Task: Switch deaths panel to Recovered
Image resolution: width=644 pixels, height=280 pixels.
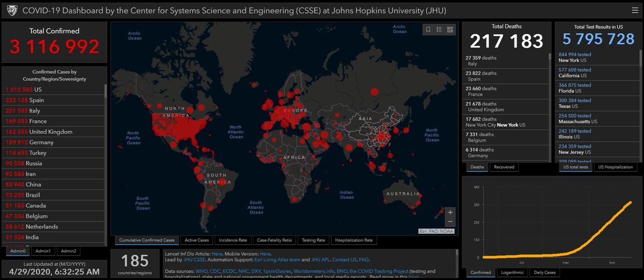Action: [504, 167]
